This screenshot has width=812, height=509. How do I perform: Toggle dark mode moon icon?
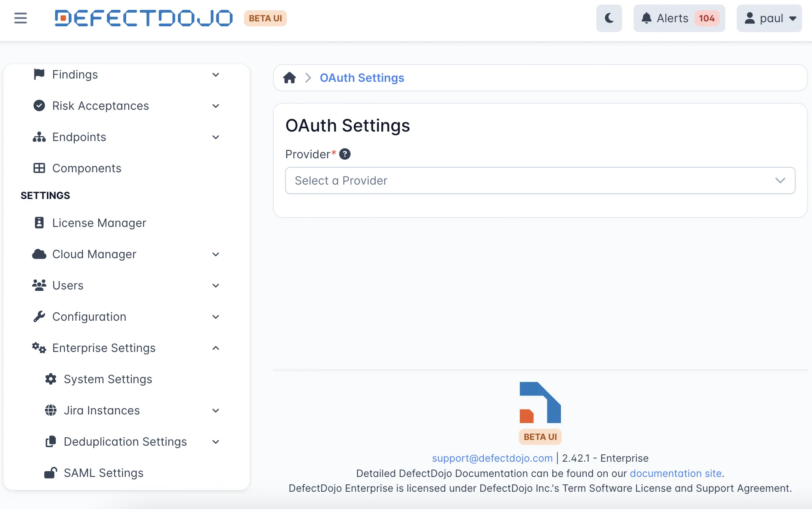609,18
